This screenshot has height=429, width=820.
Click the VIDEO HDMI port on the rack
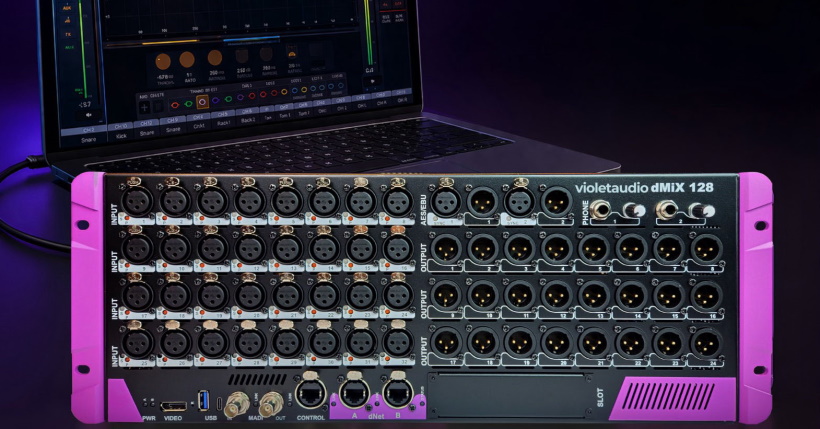point(174,405)
